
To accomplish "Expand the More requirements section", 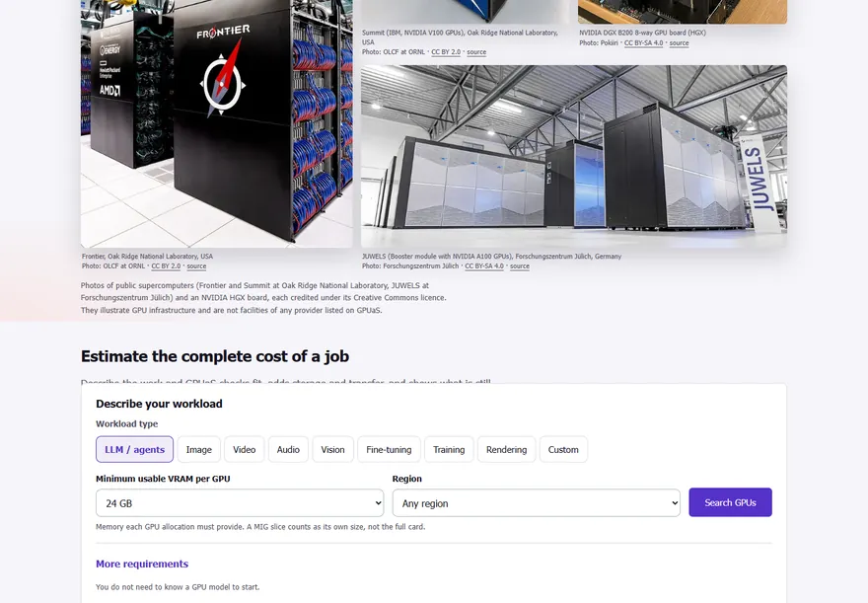I will pos(142,564).
